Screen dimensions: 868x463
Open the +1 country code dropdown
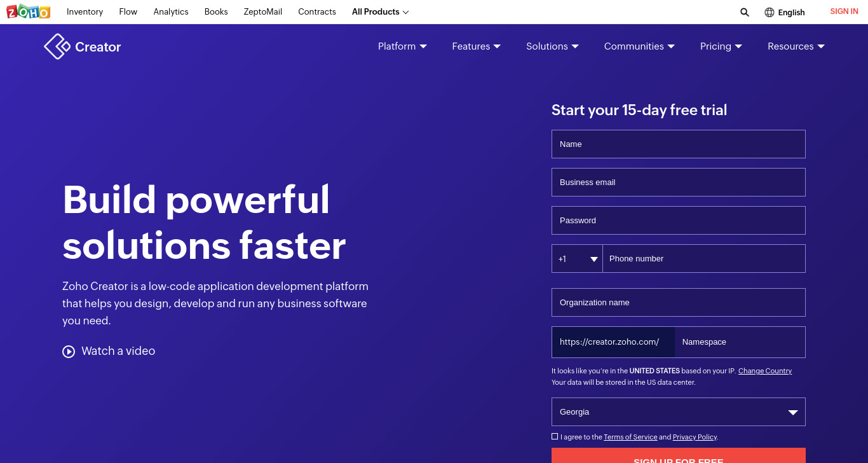577,259
